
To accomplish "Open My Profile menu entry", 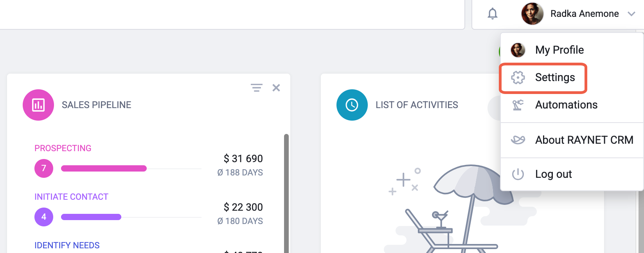I will pos(559,50).
